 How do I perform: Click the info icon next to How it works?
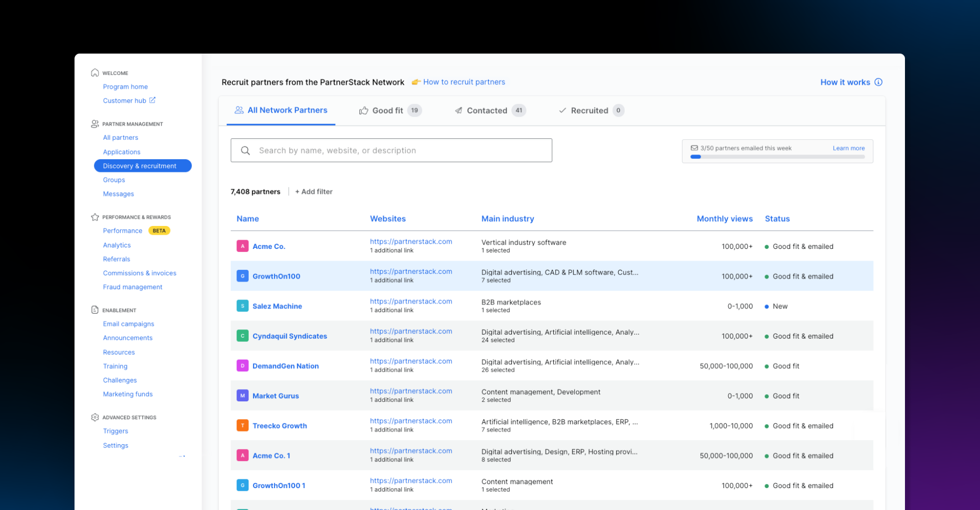[x=878, y=82]
